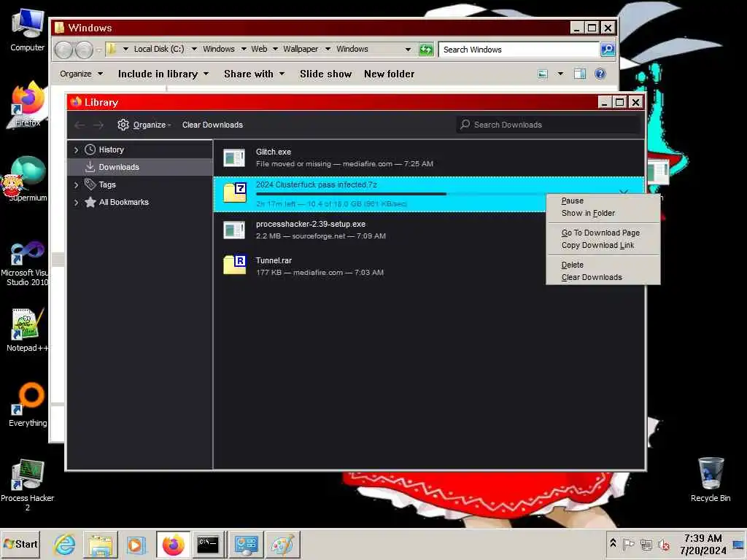Click the Library forward arrow
The height and width of the screenshot is (560, 747).
(98, 125)
